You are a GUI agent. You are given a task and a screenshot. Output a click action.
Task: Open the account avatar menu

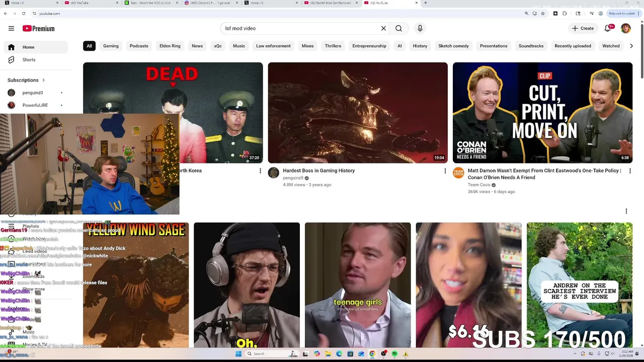pyautogui.click(x=626, y=29)
